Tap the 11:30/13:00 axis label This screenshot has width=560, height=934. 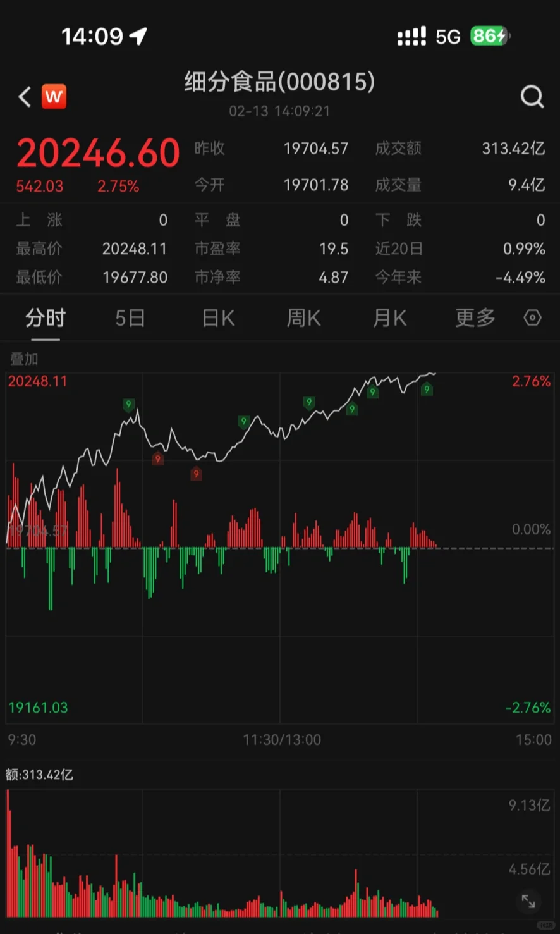[x=282, y=740]
